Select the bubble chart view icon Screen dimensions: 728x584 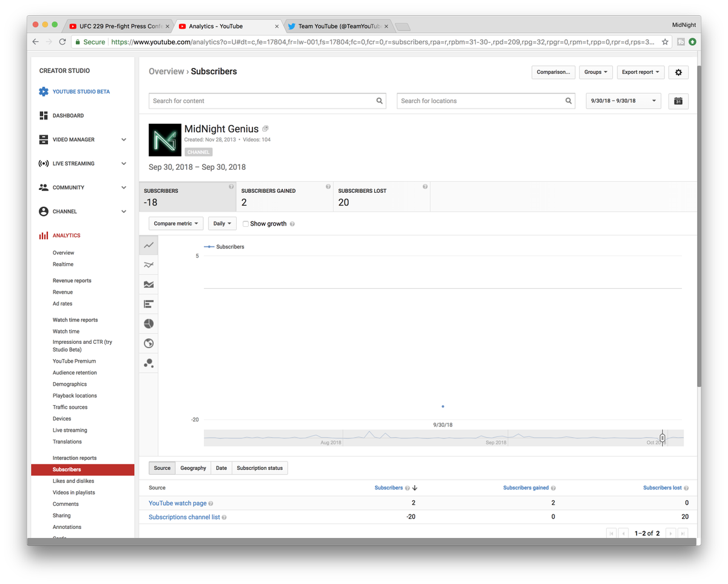coord(149,363)
